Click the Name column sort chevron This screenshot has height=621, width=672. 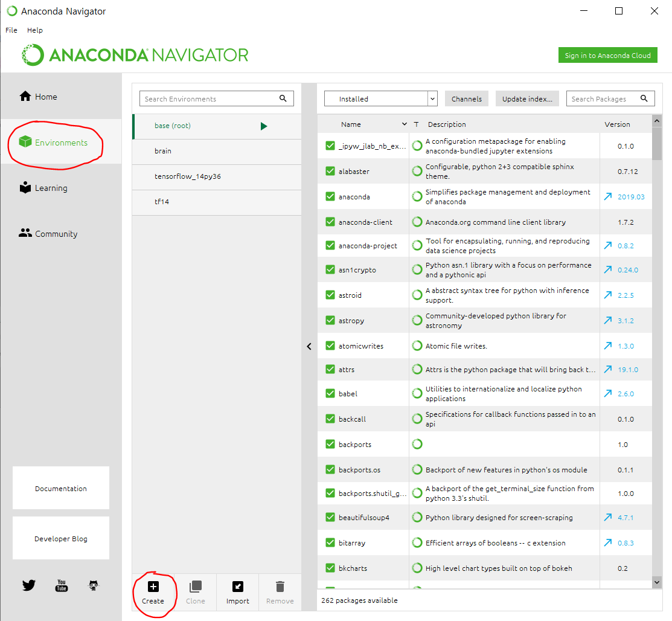tap(404, 124)
